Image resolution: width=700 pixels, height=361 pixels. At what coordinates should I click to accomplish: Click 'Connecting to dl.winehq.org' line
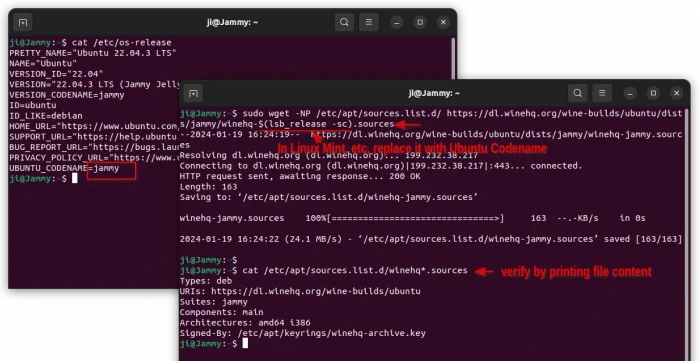(x=381, y=166)
